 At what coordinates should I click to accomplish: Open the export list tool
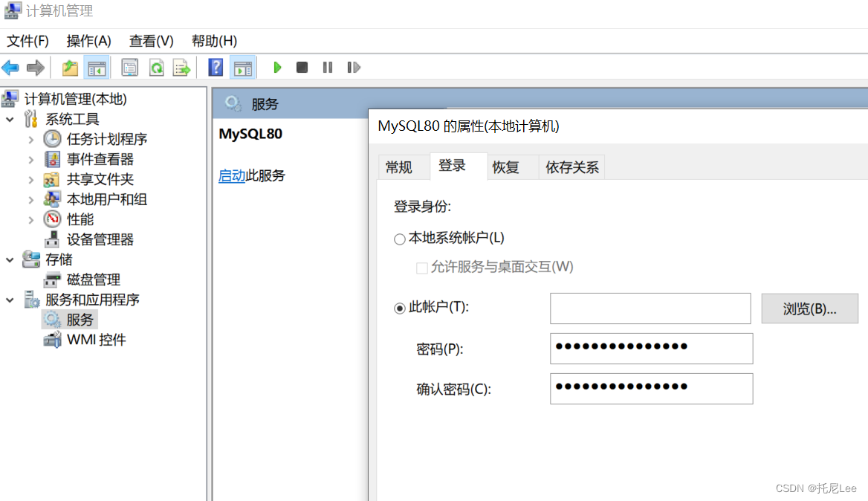[181, 67]
